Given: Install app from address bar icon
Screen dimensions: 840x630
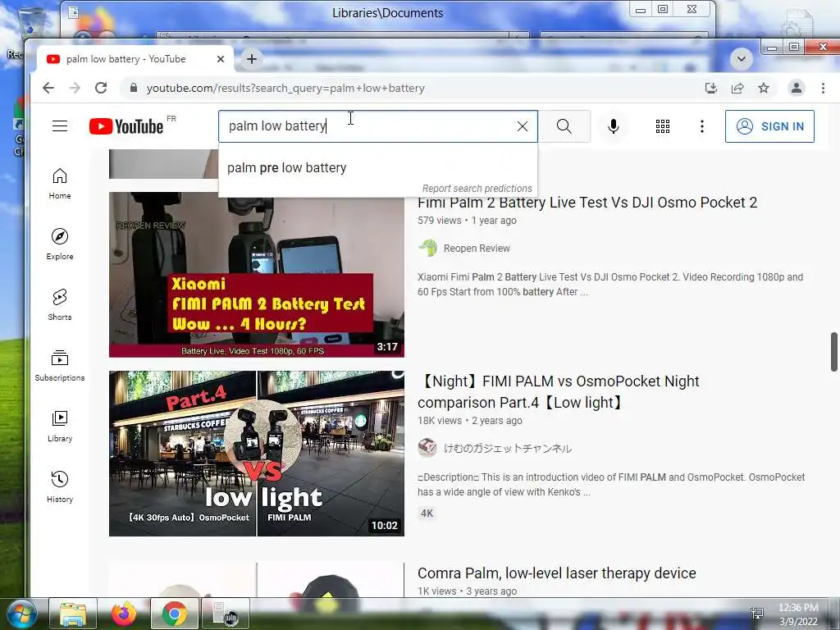Looking at the screenshot, I should click(711, 88).
